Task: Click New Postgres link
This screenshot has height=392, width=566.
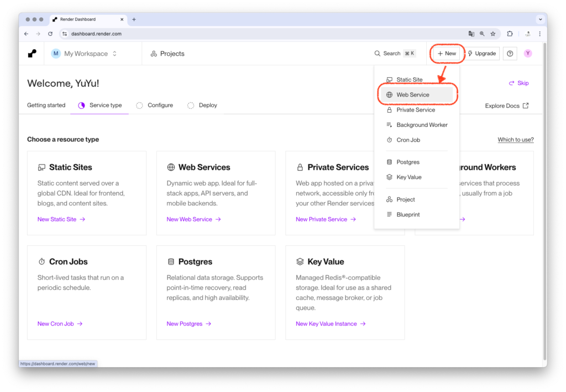Action: pos(189,324)
